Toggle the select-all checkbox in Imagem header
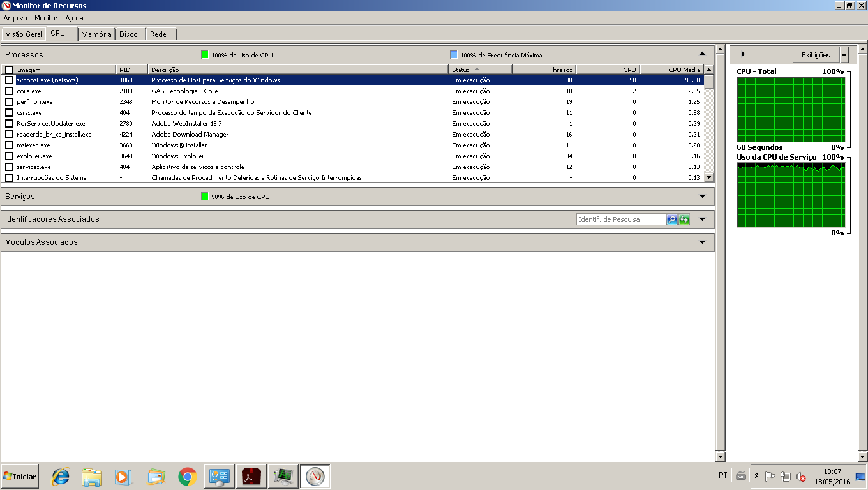This screenshot has height=490, width=868. coord(9,70)
